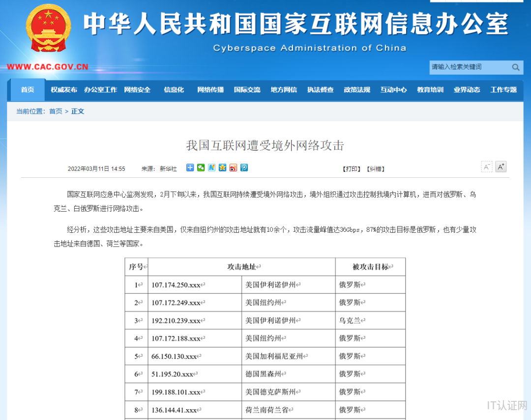Increase font size with A+ button
531x420 pixels.
501,167
